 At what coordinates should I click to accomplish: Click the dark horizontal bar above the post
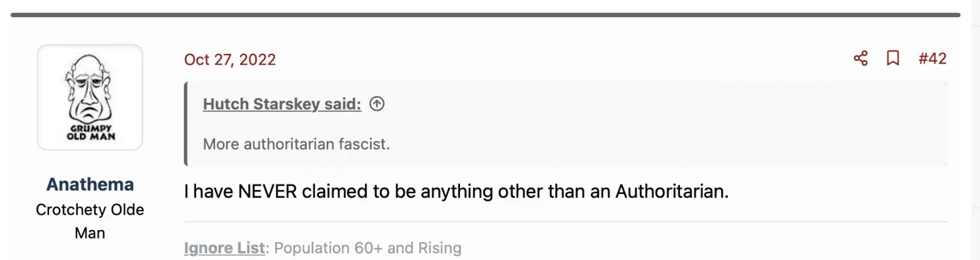click(485, 15)
